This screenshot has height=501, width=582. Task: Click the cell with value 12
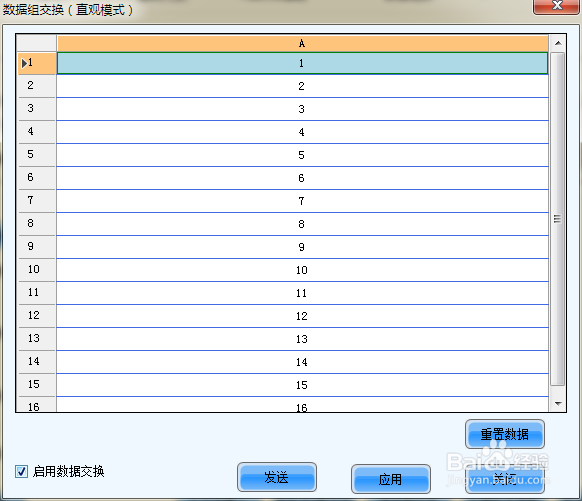(303, 316)
